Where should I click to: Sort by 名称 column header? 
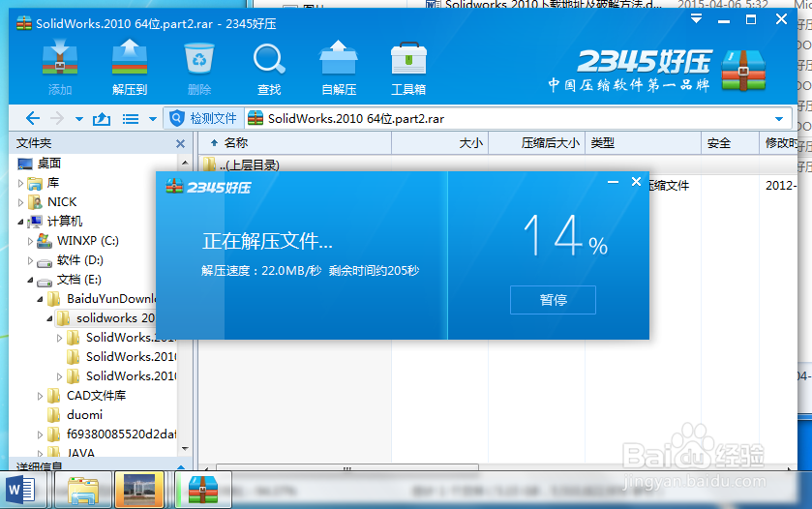pos(294,143)
